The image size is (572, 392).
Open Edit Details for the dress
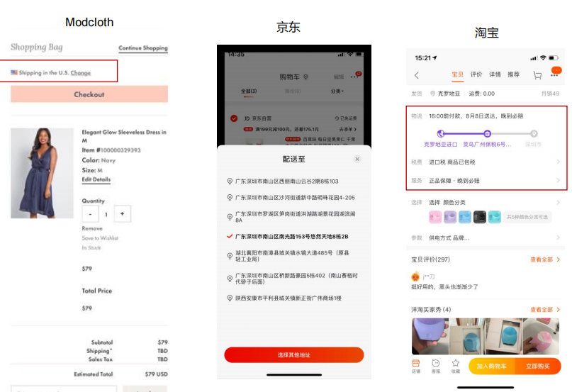[96, 179]
